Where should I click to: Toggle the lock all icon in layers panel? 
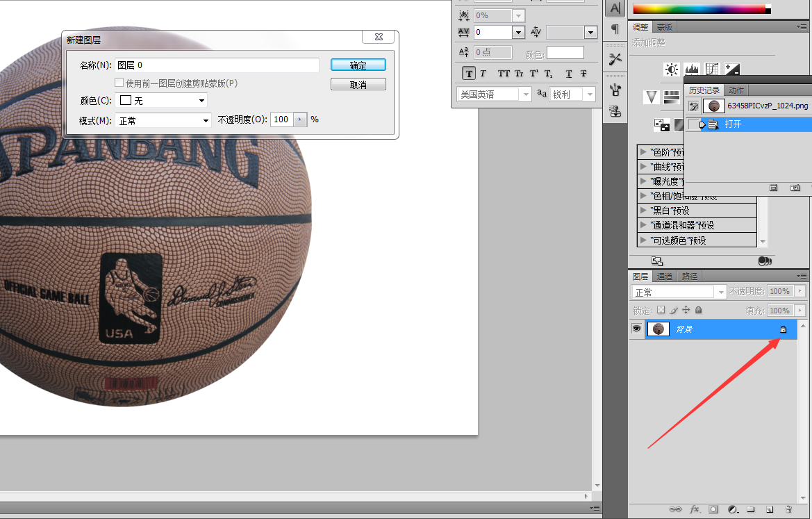pyautogui.click(x=698, y=310)
